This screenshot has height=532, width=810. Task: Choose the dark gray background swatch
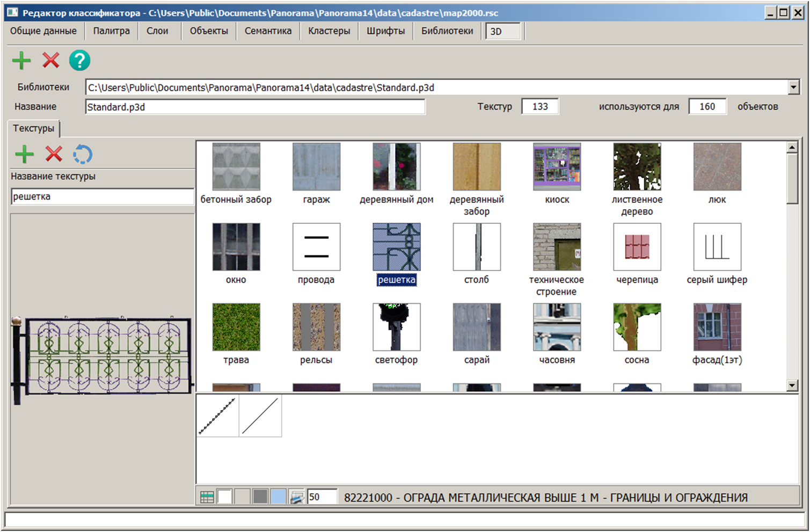[260, 497]
